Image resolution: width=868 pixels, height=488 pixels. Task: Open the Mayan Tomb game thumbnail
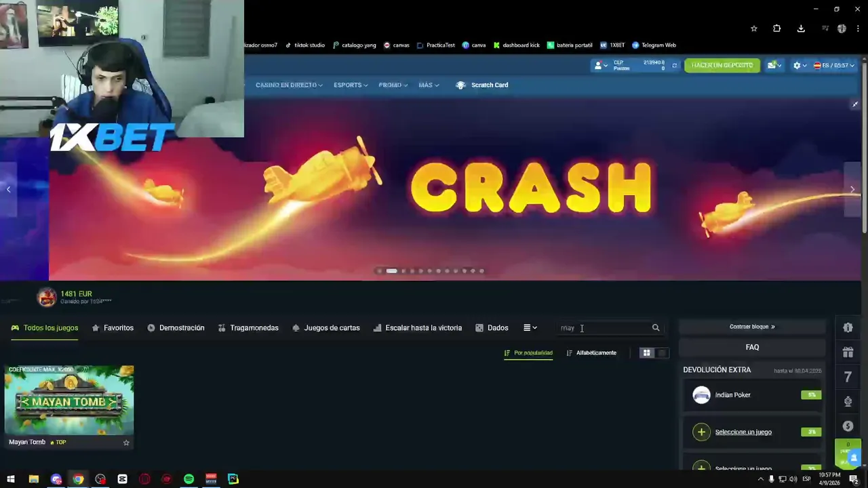click(69, 401)
